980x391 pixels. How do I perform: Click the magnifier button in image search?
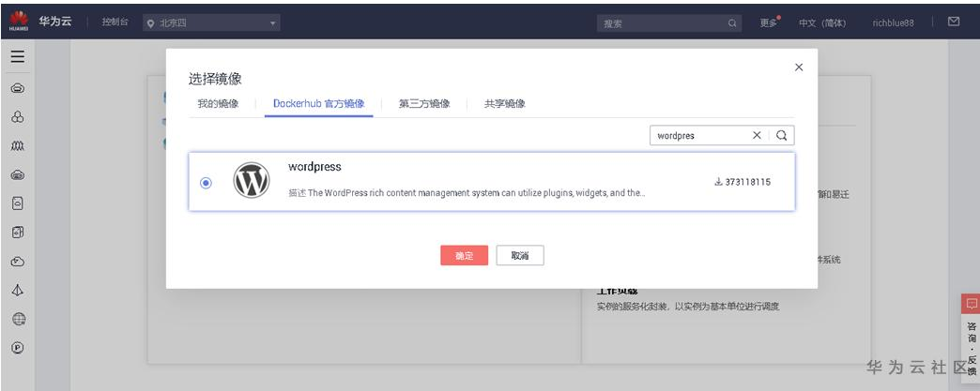click(x=782, y=135)
